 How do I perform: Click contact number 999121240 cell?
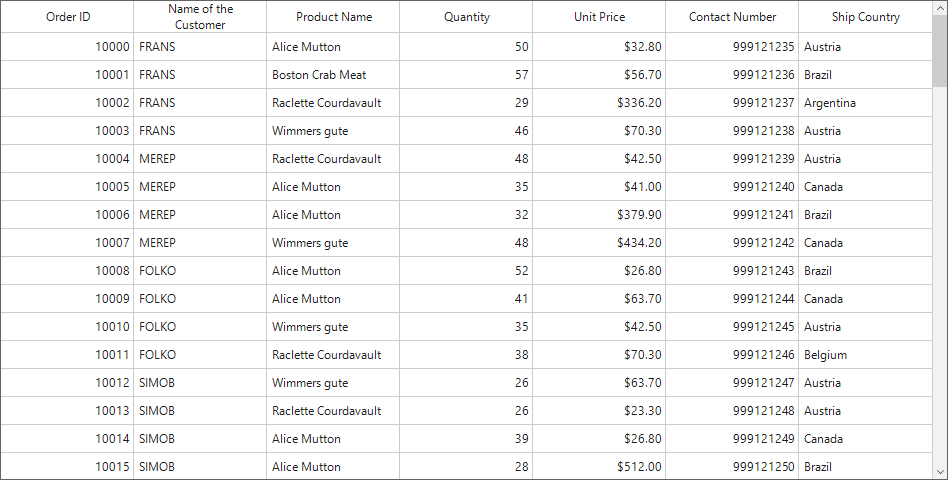732,187
